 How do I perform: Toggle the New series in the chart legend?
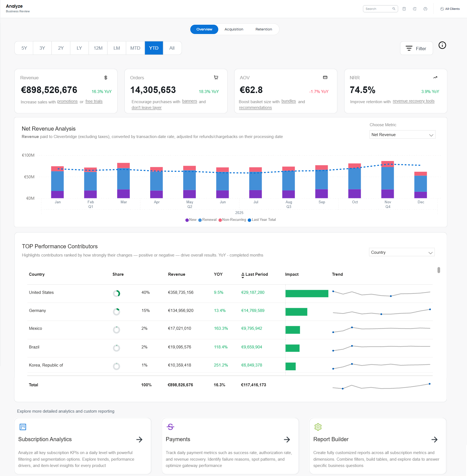coord(191,220)
